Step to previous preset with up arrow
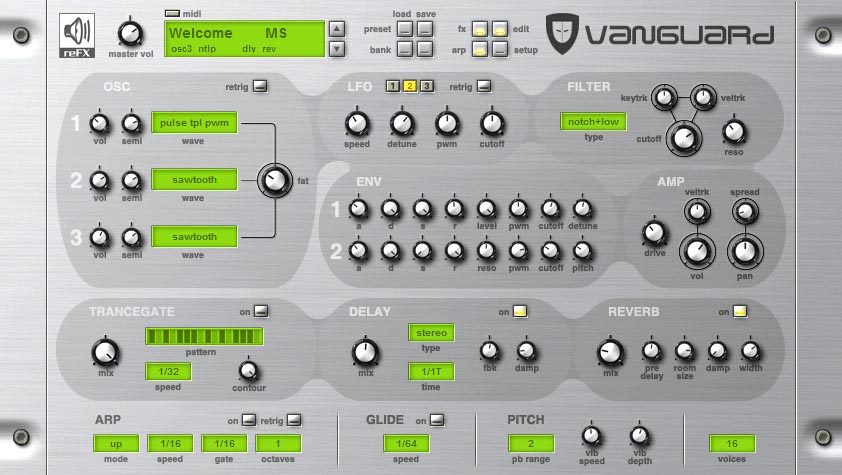842x475 pixels. click(337, 29)
